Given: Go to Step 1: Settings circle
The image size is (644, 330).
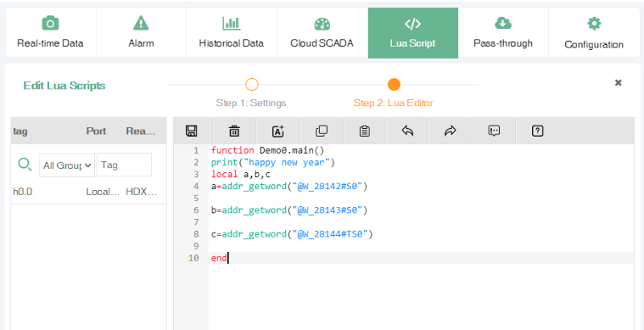Looking at the screenshot, I should [x=251, y=85].
